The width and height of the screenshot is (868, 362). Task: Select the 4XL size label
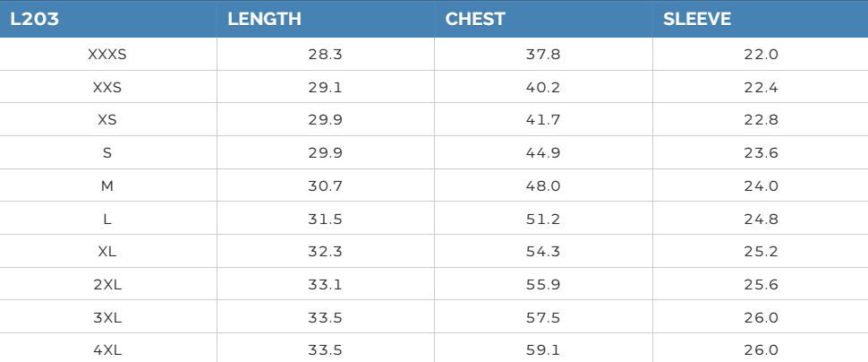tap(107, 350)
